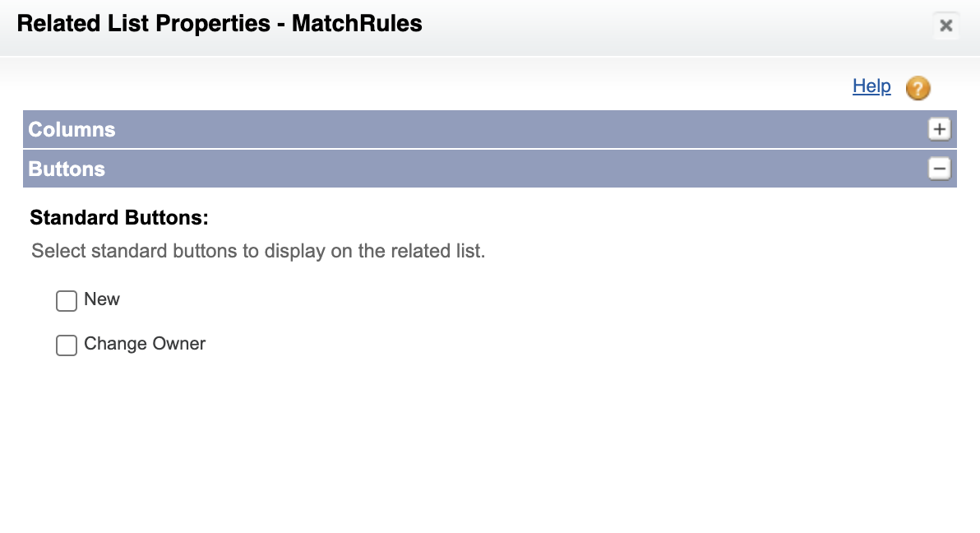Click the dialog title "Related List Properties"
This screenshot has height=533, width=980.
pos(144,24)
